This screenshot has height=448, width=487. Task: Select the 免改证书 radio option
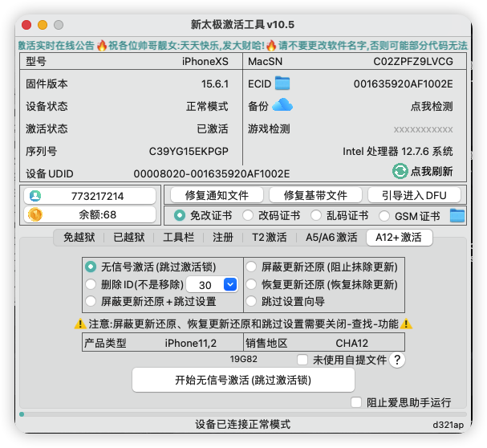pyautogui.click(x=180, y=215)
